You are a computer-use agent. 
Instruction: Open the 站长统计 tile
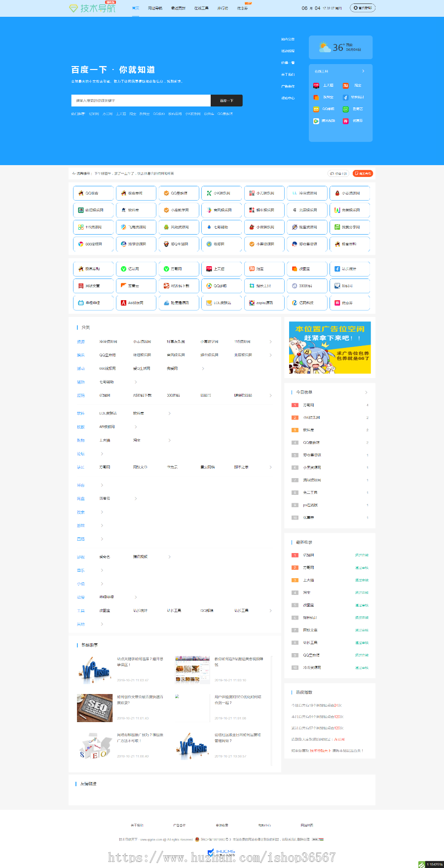[x=349, y=269]
